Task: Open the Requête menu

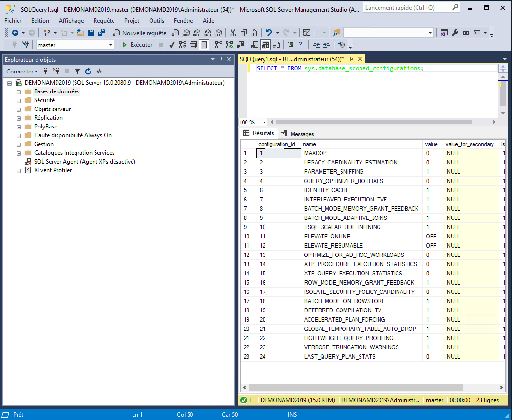Action: (x=104, y=21)
